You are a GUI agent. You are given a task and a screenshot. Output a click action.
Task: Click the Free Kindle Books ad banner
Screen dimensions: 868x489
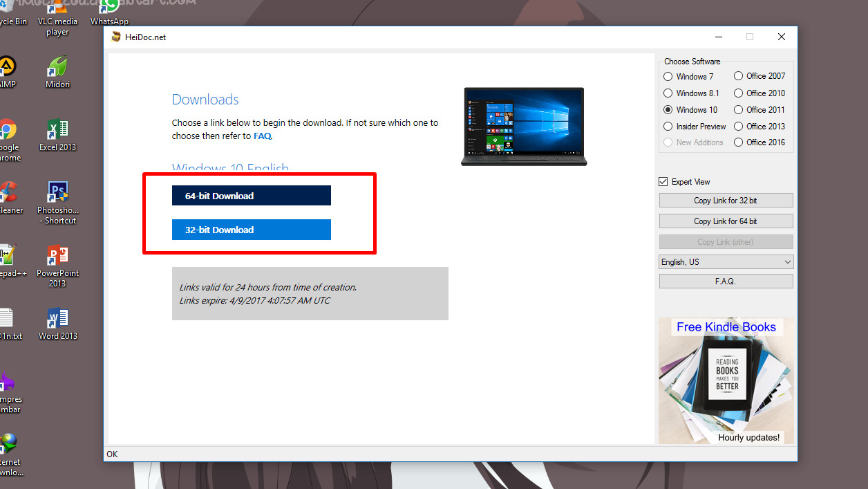click(x=726, y=380)
